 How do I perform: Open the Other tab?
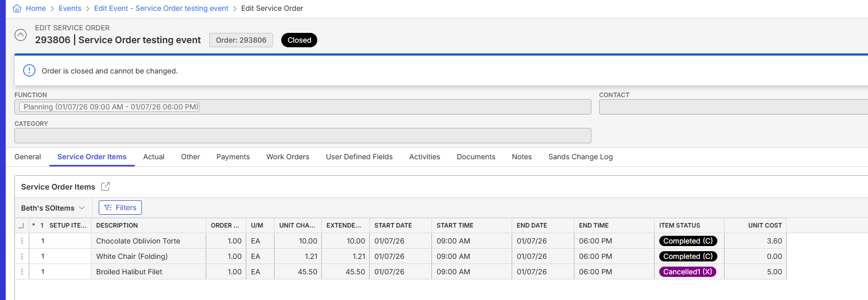click(190, 157)
